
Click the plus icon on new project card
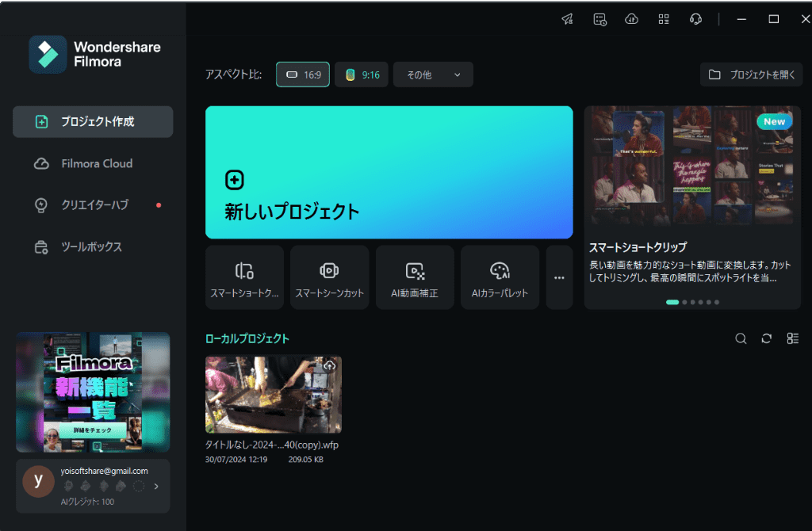click(x=235, y=180)
